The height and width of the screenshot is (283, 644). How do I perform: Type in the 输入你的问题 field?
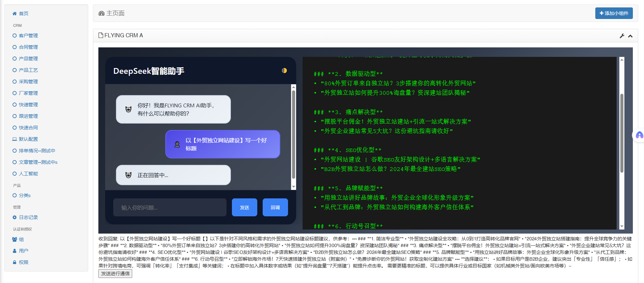170,207
